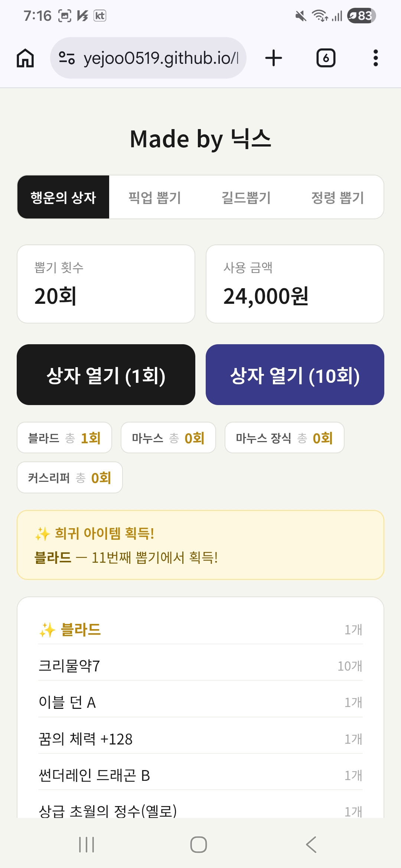Tap the browser home icon

pos(25,58)
